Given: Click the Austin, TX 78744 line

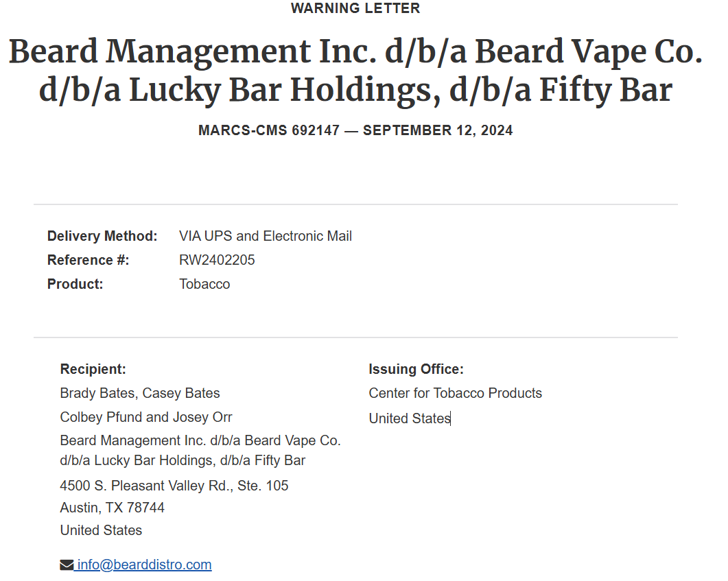Looking at the screenshot, I should point(112,508).
